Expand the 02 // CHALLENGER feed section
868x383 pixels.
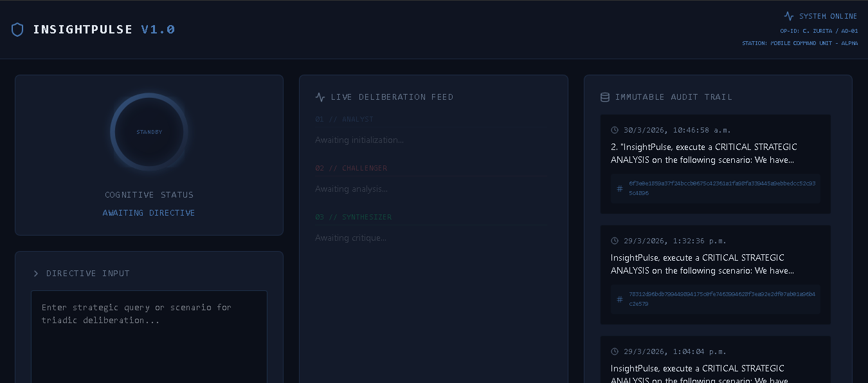click(351, 168)
